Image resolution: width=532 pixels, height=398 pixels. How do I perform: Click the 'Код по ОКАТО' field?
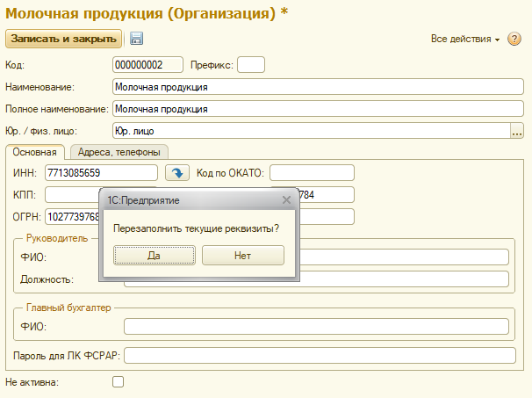coord(312,172)
